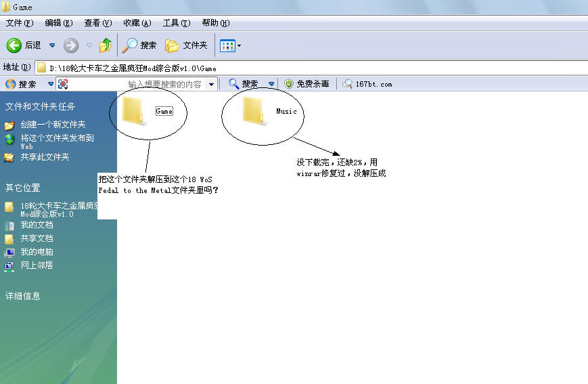The width and height of the screenshot is (588, 384).
Task: Go up one folder level icon
Action: [106, 45]
